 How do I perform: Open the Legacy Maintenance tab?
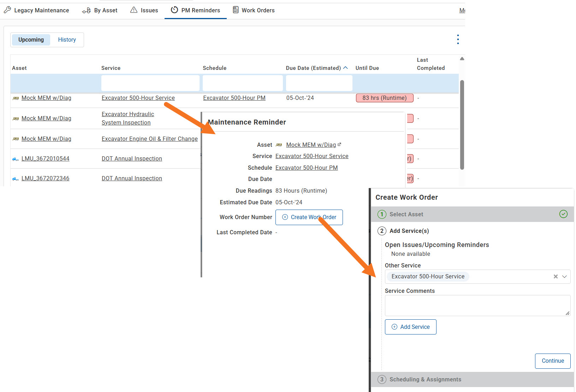pyautogui.click(x=36, y=10)
